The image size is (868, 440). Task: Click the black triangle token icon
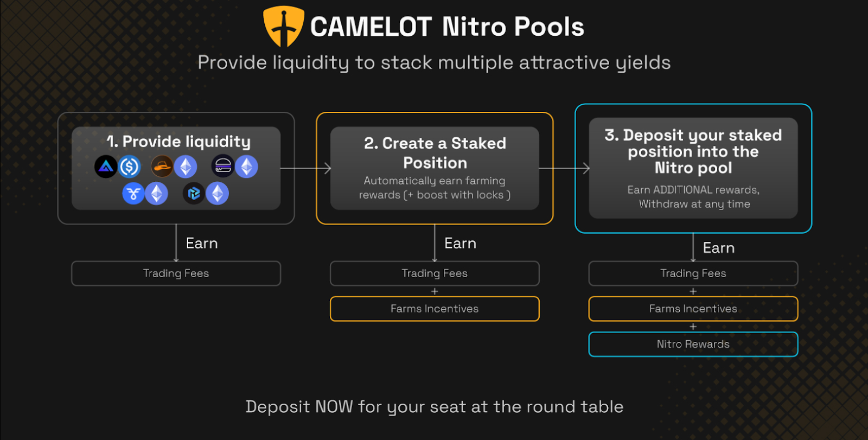pyautogui.click(x=106, y=167)
